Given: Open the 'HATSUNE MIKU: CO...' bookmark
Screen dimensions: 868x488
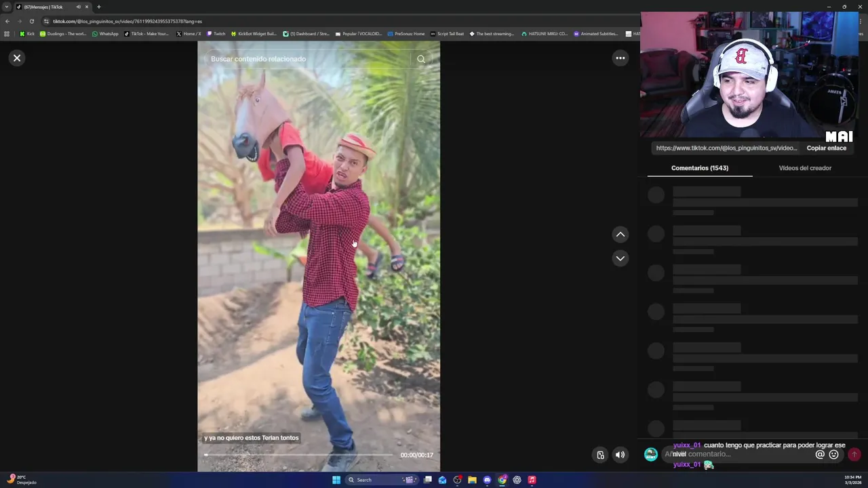Looking at the screenshot, I should point(545,33).
